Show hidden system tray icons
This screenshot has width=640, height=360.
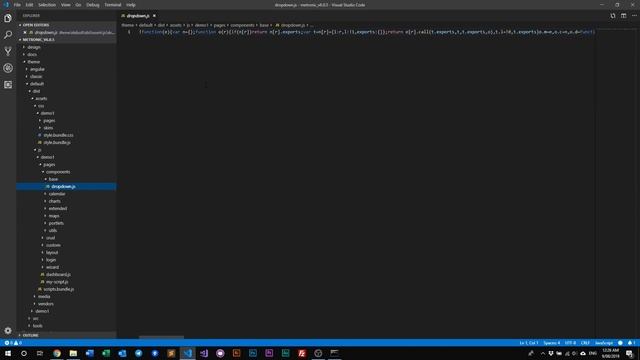(542, 353)
